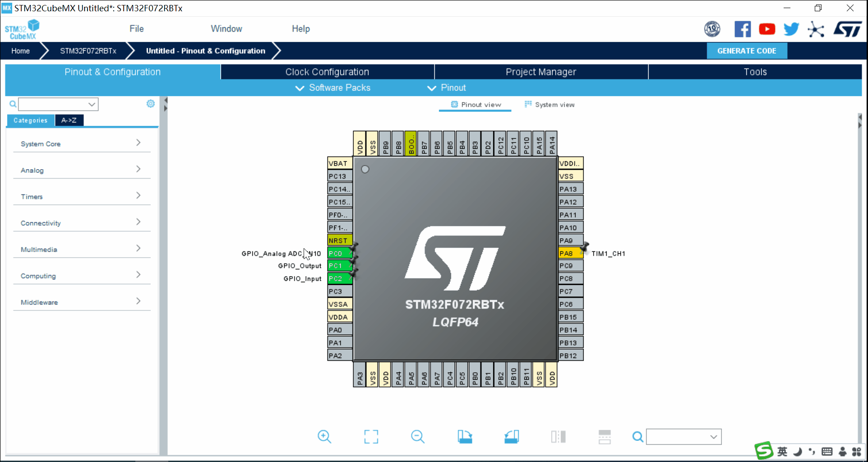Click the 10-year anniversary badge icon
This screenshot has width=868, height=462.
(x=712, y=29)
